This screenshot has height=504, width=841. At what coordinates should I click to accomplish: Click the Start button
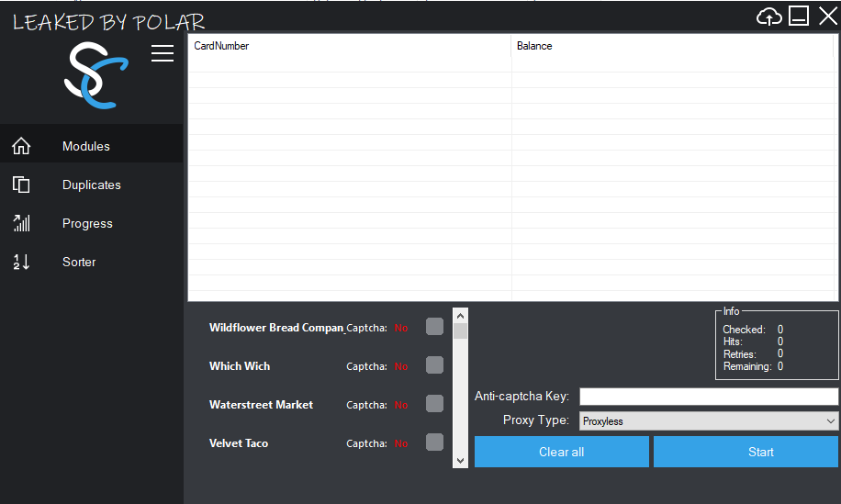pyautogui.click(x=746, y=452)
